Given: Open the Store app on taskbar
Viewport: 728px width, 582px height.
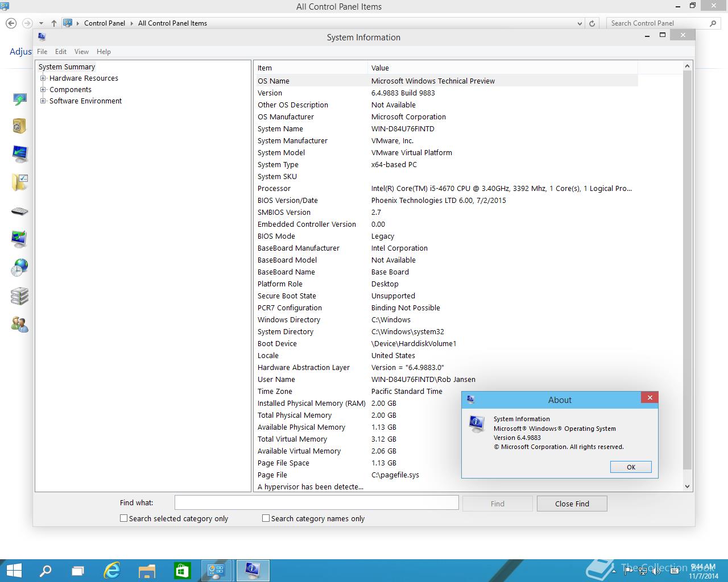Looking at the screenshot, I should point(182,570).
